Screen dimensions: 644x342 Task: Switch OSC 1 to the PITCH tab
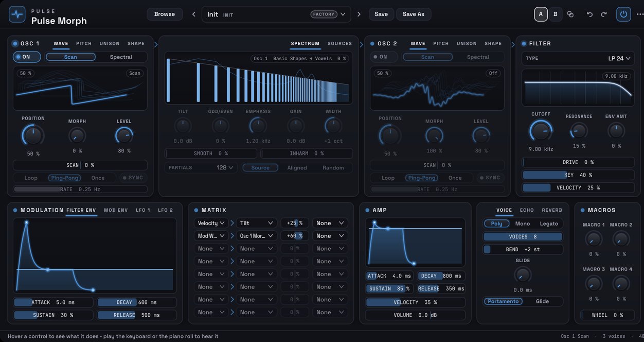pyautogui.click(x=84, y=44)
